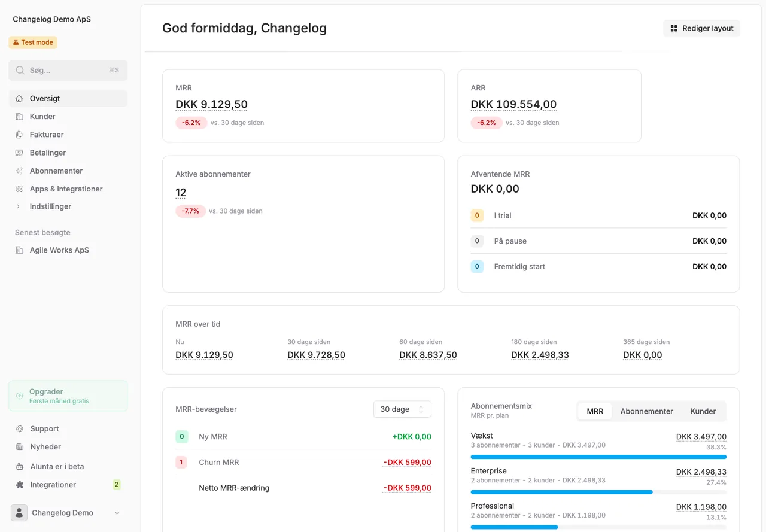Screen dimensions: 766x532
Task: Click the Alunta er i beta megaphone icon
Action: pyautogui.click(x=20, y=467)
